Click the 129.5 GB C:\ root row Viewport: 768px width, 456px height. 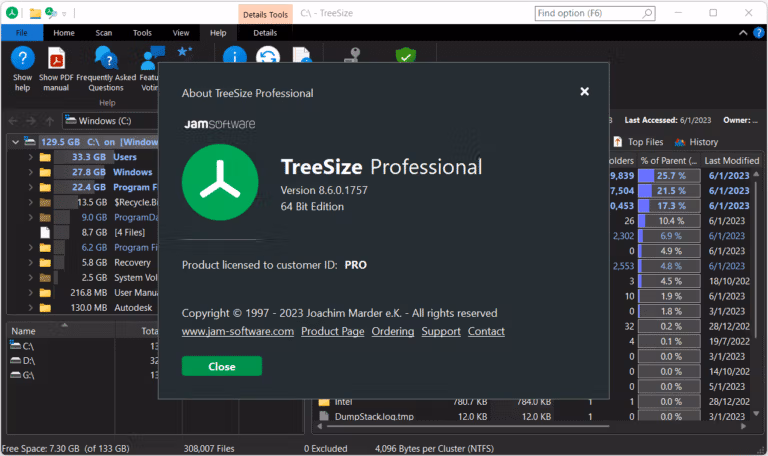tap(99, 142)
